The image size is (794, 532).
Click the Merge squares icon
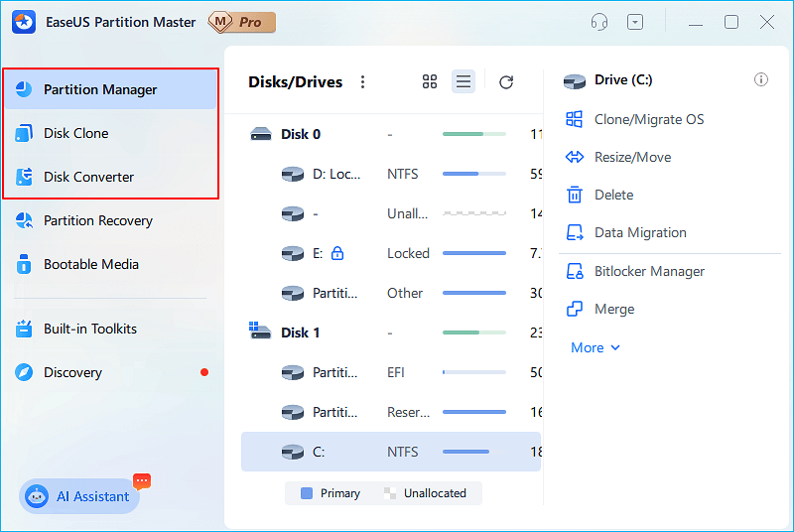(575, 309)
